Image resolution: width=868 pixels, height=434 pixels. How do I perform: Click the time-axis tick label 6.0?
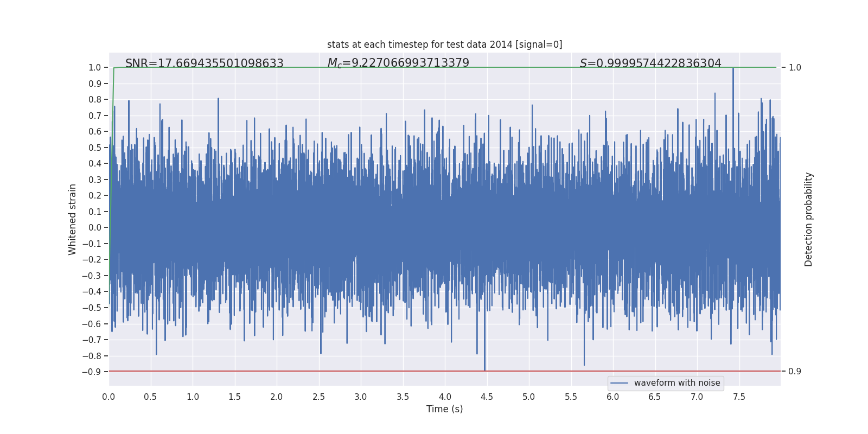613,397
